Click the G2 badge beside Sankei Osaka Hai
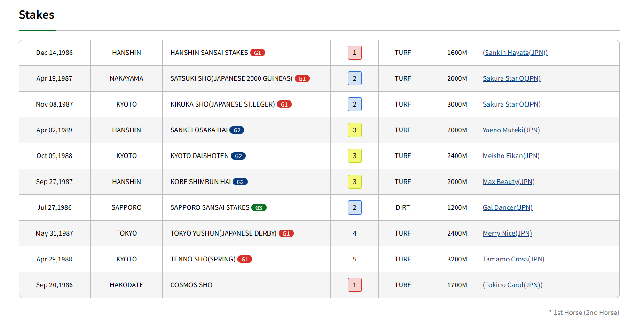644x322 pixels. [x=237, y=130]
